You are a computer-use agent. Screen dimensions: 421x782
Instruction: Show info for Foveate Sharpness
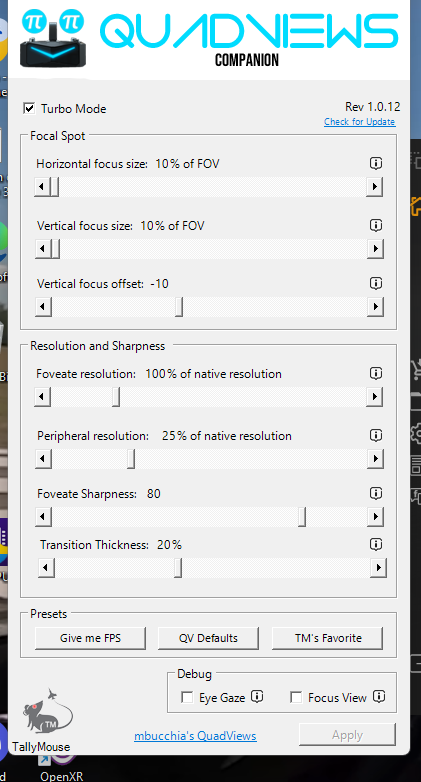point(376,493)
